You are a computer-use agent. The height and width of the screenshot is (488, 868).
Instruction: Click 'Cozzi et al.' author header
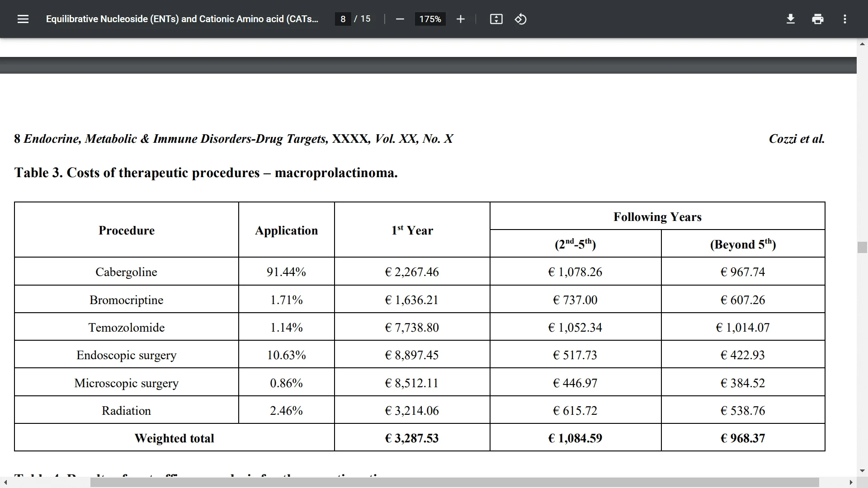[x=797, y=139]
